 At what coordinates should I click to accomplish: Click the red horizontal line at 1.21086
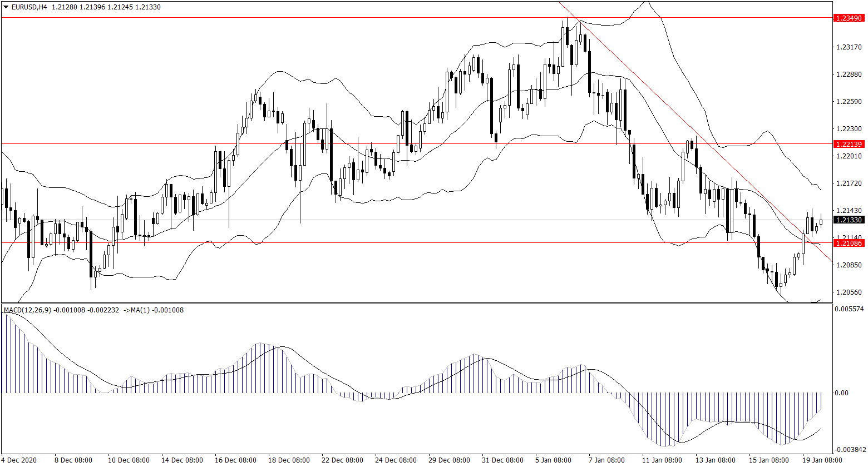[389, 243]
